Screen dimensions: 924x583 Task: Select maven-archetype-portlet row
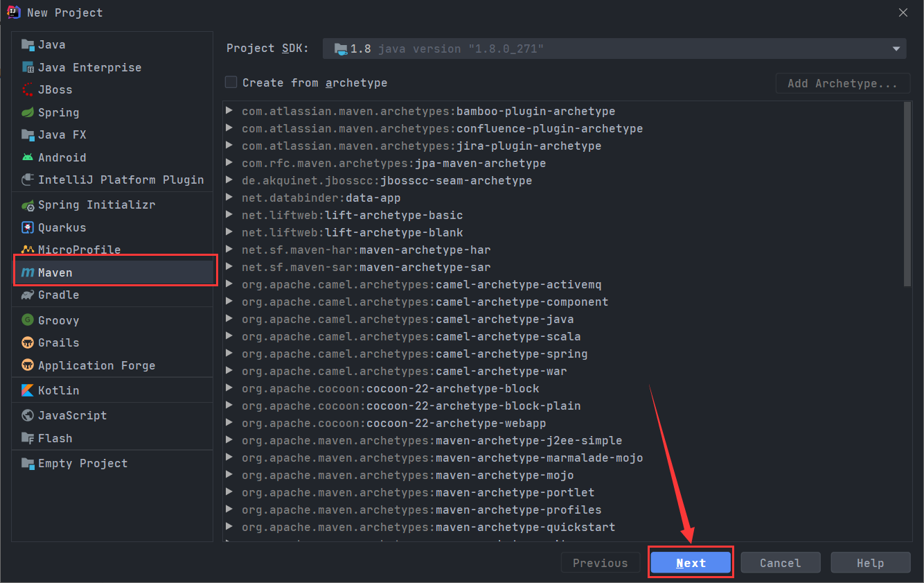click(563, 492)
